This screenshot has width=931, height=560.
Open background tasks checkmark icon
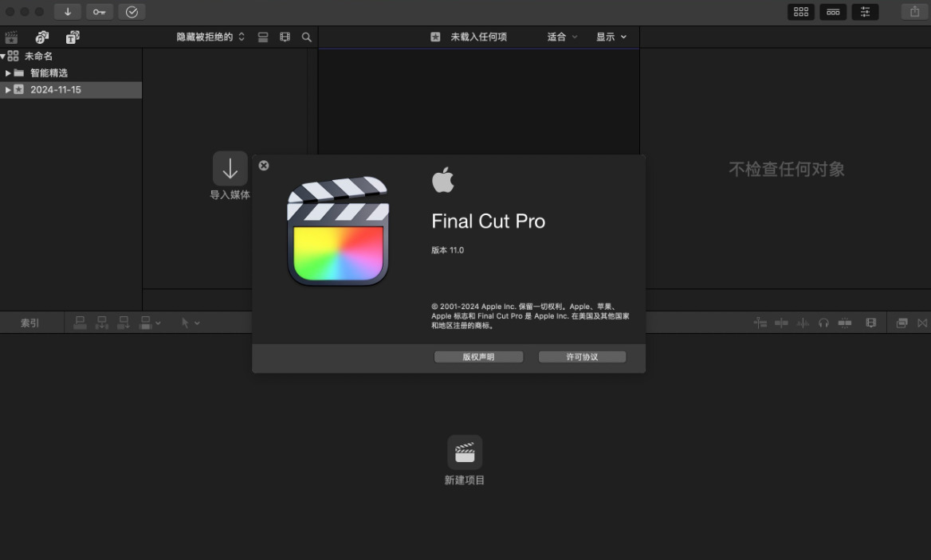[x=132, y=12]
